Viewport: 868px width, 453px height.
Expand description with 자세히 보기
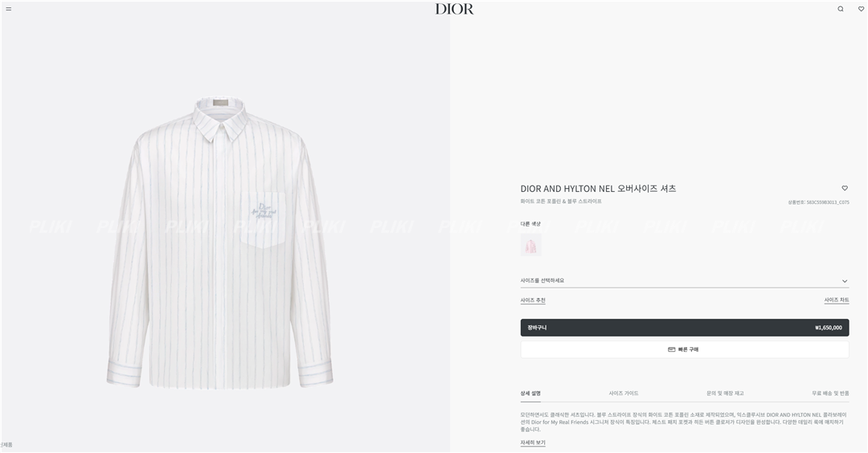(x=533, y=443)
